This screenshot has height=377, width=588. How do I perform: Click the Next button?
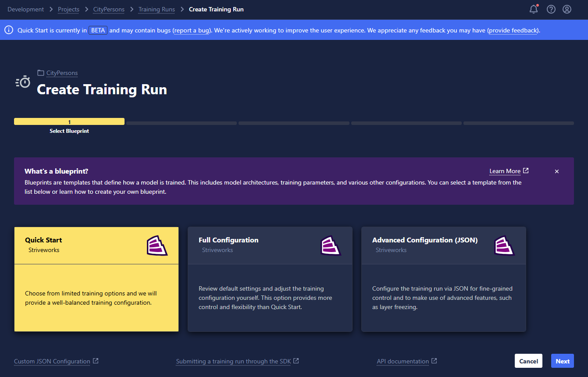[x=563, y=361]
